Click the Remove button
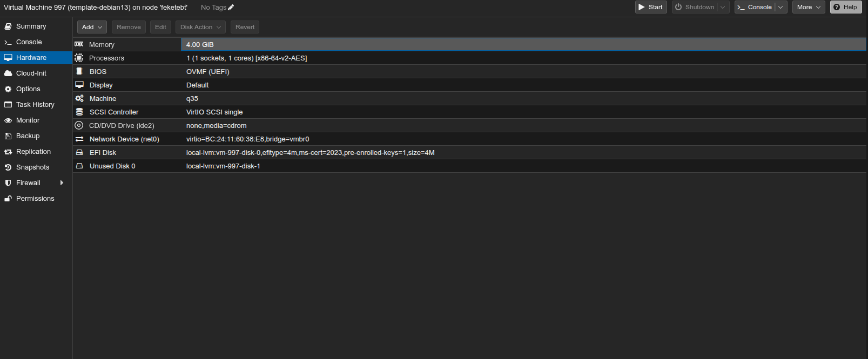This screenshot has width=868, height=359. [129, 27]
